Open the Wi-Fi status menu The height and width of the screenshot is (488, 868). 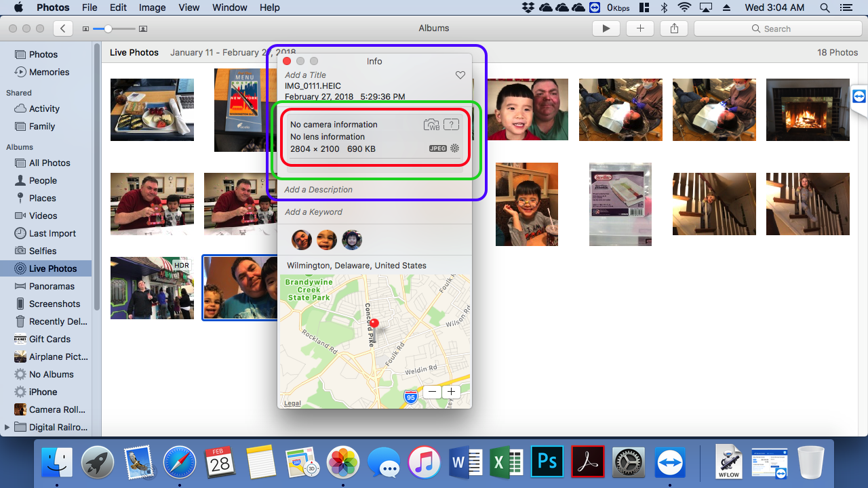pyautogui.click(x=684, y=7)
